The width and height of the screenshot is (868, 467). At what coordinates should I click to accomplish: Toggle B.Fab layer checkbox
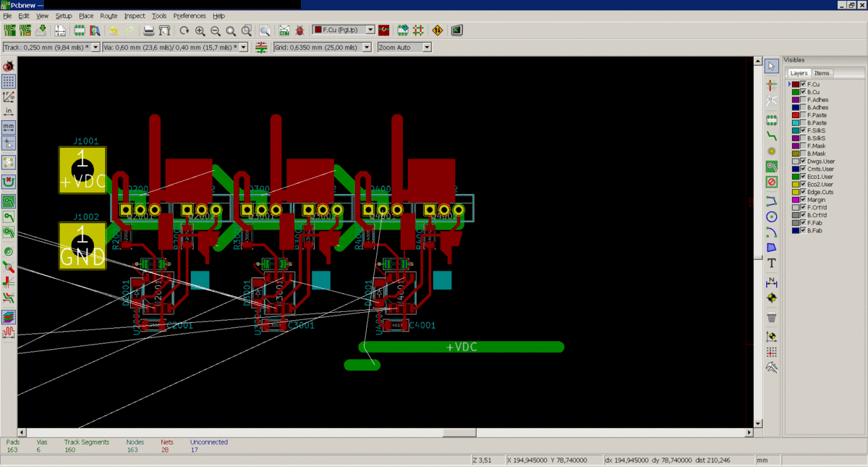(x=803, y=230)
